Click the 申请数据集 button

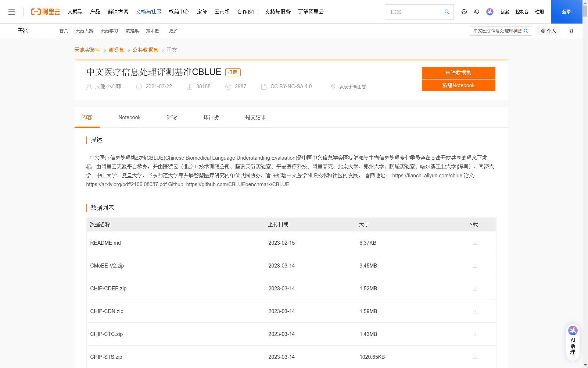tap(458, 72)
